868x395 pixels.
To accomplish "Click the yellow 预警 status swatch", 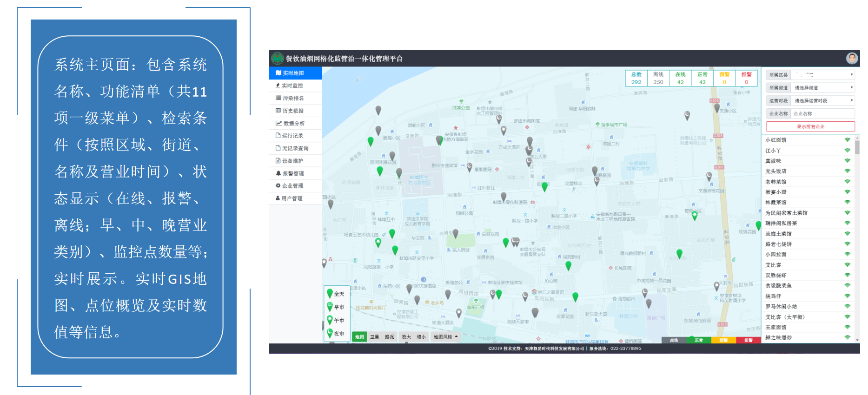I will click(x=723, y=340).
